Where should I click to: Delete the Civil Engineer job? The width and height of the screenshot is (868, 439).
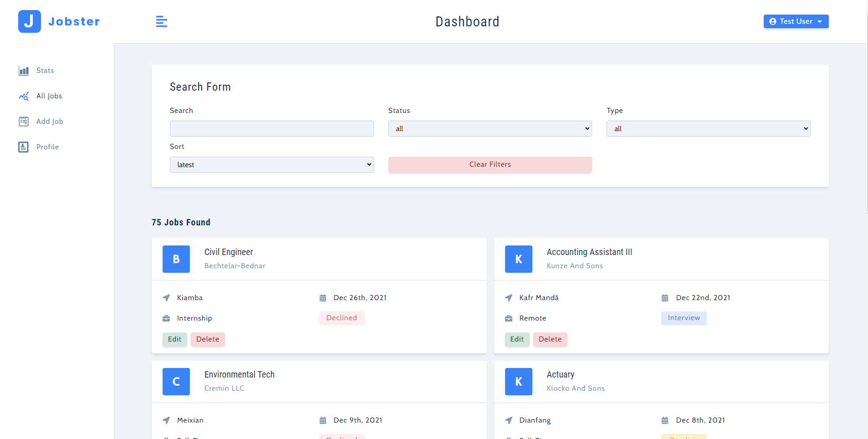click(x=208, y=339)
